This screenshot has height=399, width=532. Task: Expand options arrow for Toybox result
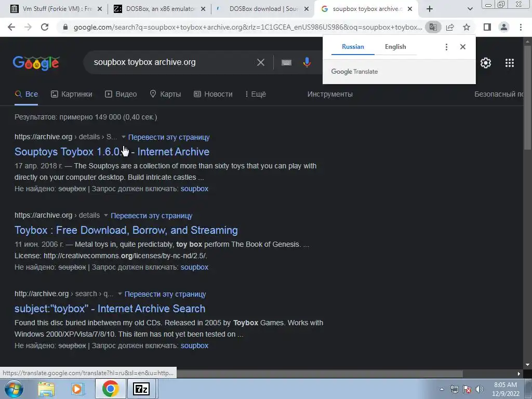(106, 216)
